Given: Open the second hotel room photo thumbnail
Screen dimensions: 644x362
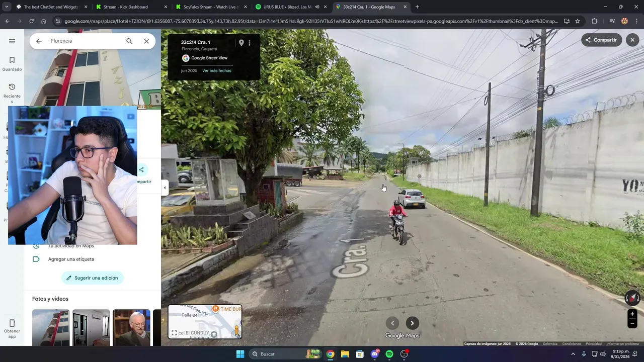Looking at the screenshot, I should [x=91, y=328].
